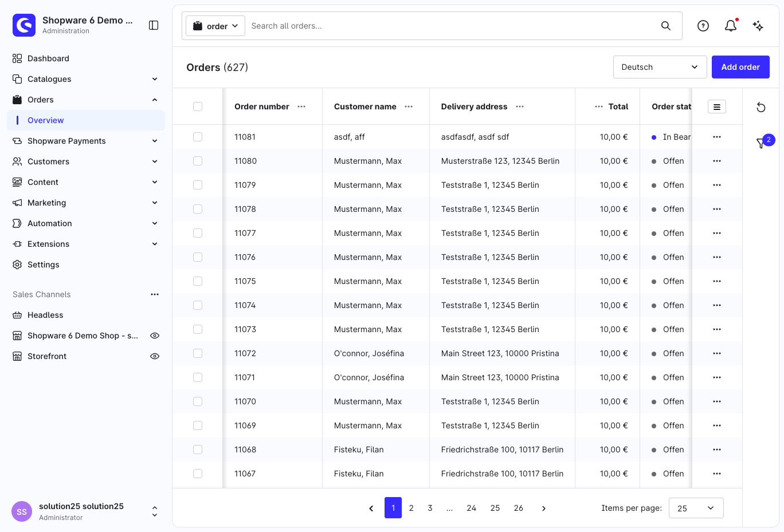Open Dashboard in the sidebar

(x=48, y=58)
